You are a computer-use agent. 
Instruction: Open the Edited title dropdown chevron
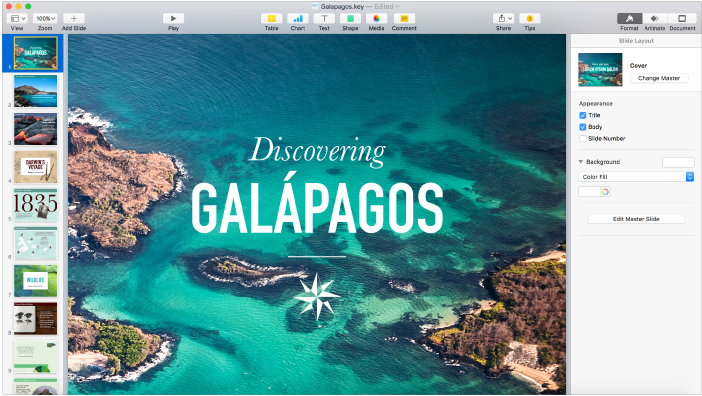point(397,7)
